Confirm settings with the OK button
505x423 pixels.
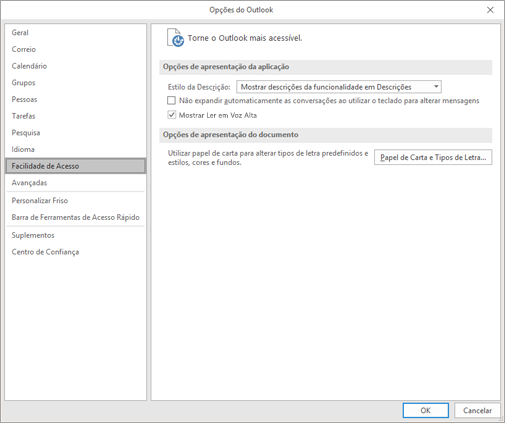coord(425,410)
